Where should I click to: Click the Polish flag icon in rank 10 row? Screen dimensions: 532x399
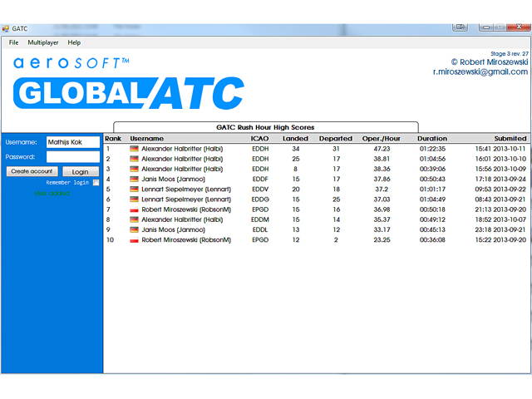[x=134, y=240]
